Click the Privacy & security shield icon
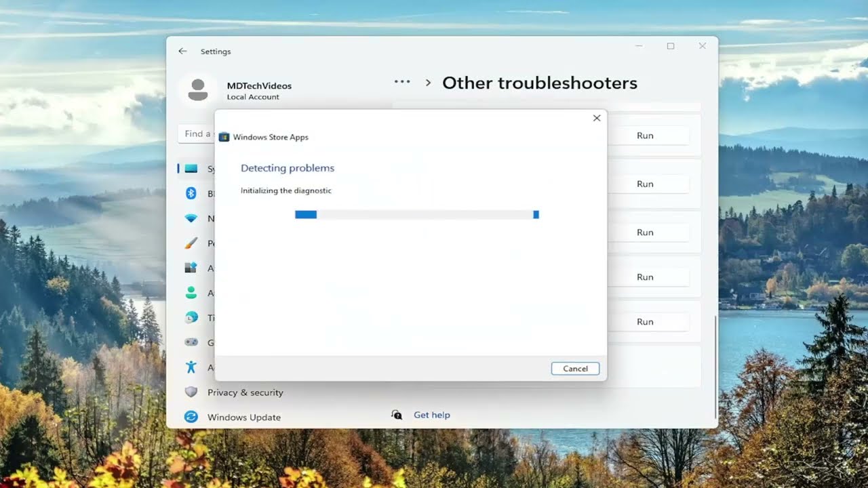 pyautogui.click(x=191, y=392)
